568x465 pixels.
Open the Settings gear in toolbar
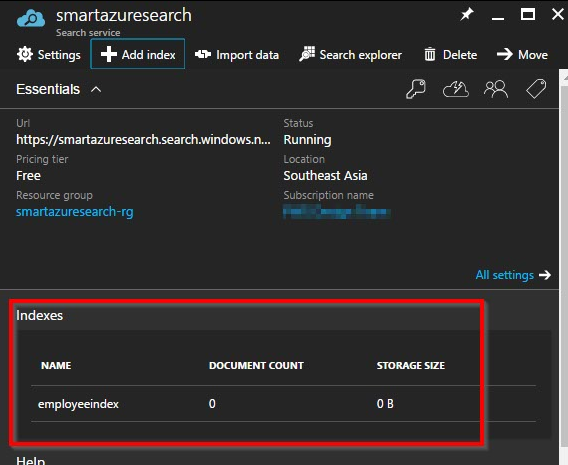click(49, 55)
